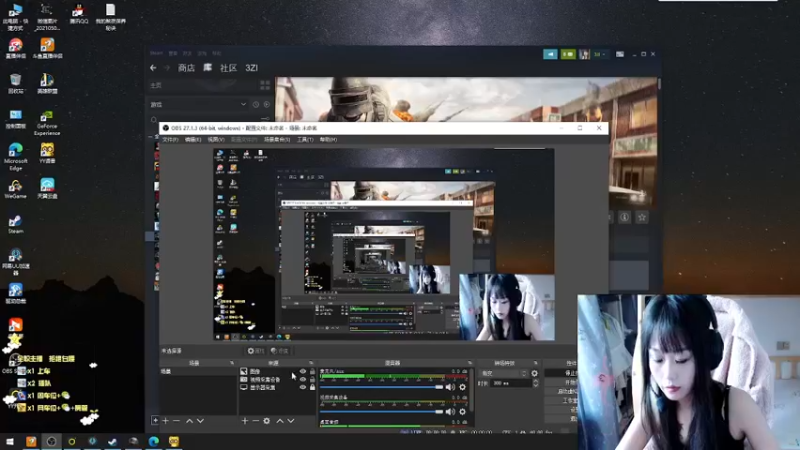Open Steam announcements megaphone button
The width and height of the screenshot is (800, 450).
(550, 54)
